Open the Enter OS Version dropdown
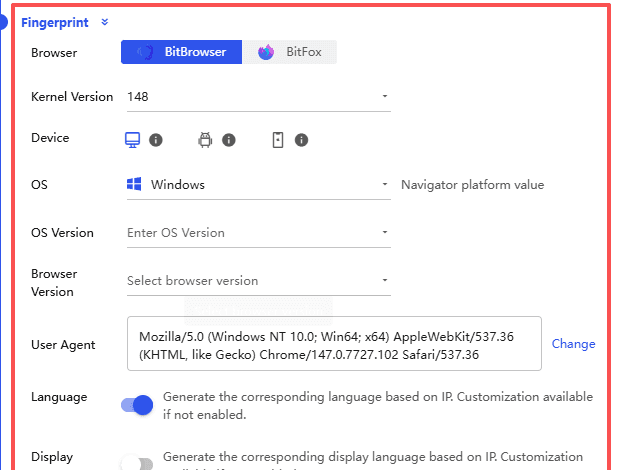The height and width of the screenshot is (470, 620). (259, 233)
